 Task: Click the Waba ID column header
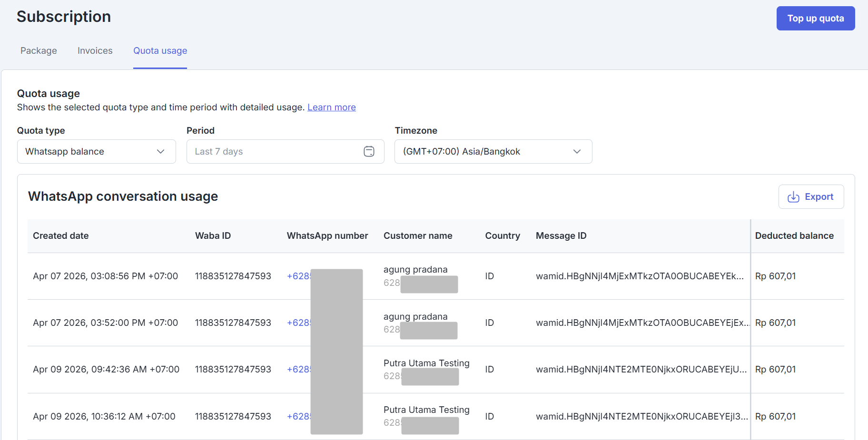(213, 236)
